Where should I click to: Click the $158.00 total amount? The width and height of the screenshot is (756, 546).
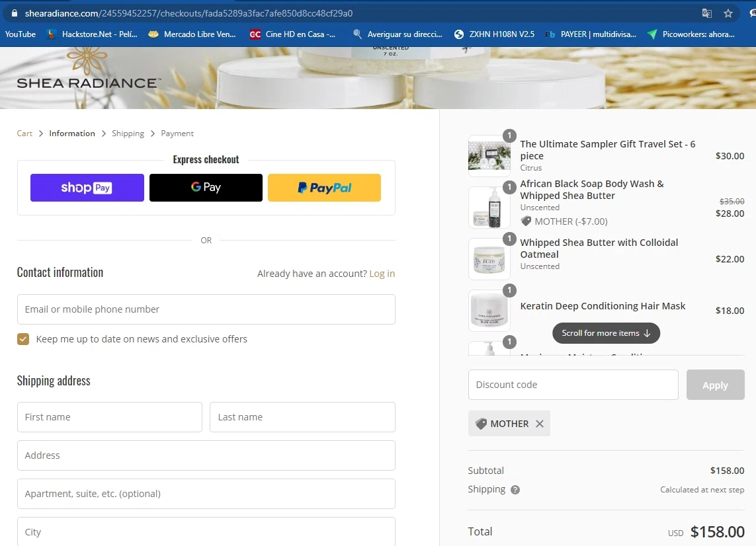(718, 532)
